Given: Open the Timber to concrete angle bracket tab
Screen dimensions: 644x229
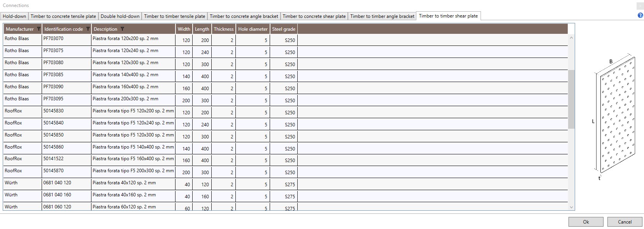Looking at the screenshot, I should click(244, 16).
